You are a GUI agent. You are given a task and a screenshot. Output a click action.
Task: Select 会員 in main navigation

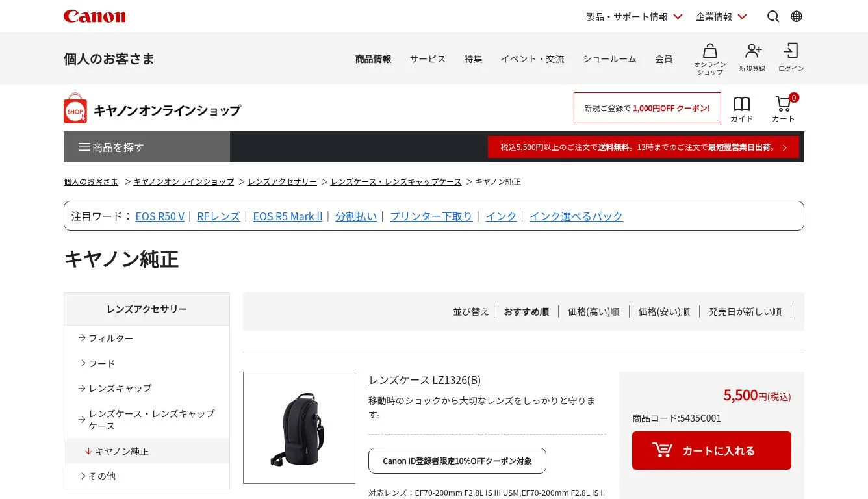[x=663, y=59]
